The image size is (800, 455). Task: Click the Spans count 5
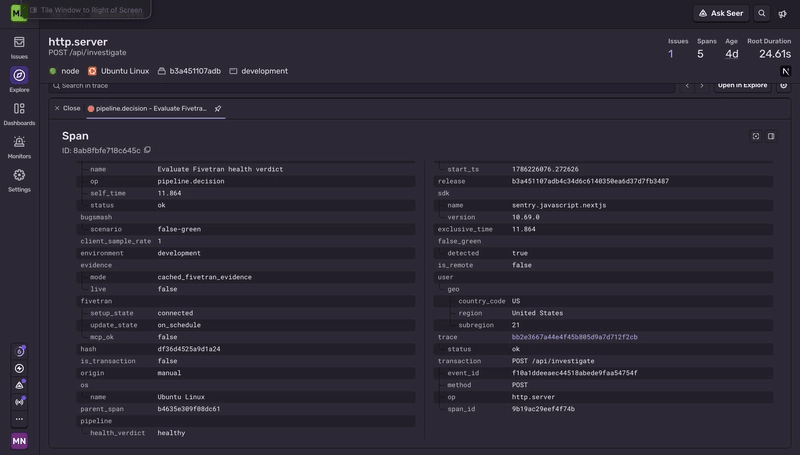click(700, 54)
